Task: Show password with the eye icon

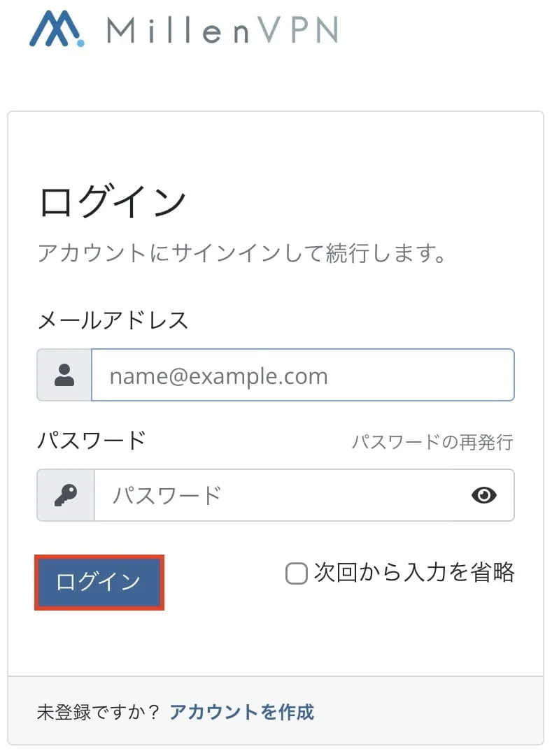Action: [484, 495]
